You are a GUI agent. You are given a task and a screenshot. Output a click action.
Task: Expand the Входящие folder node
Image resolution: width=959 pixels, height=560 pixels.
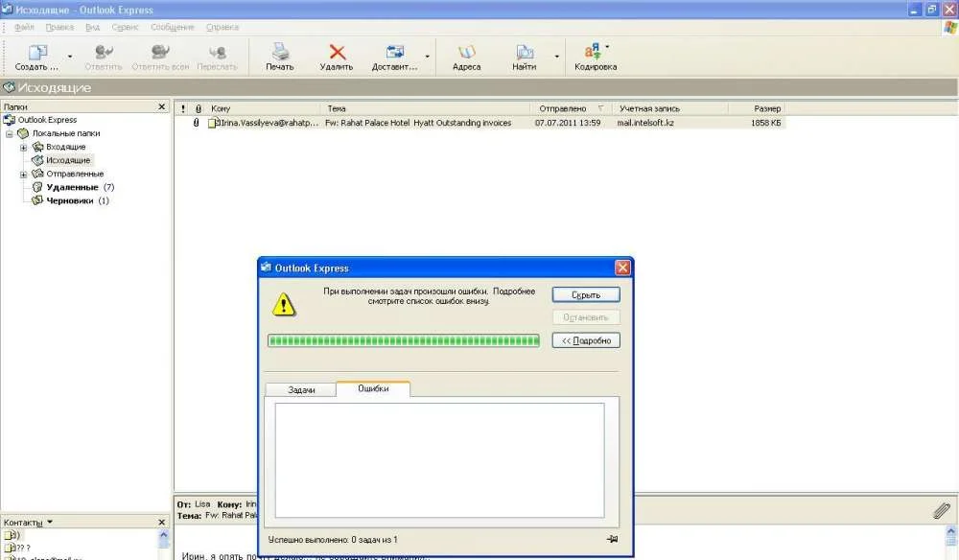[x=23, y=148]
